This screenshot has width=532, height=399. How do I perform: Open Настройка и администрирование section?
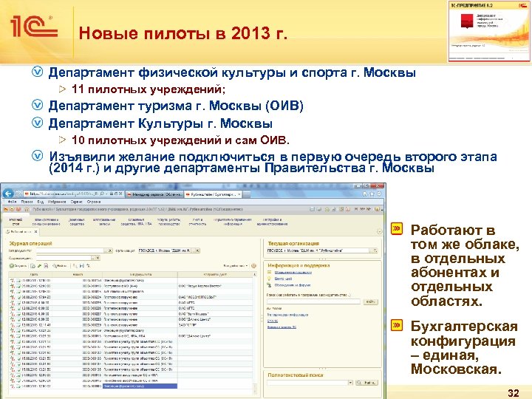point(273,222)
